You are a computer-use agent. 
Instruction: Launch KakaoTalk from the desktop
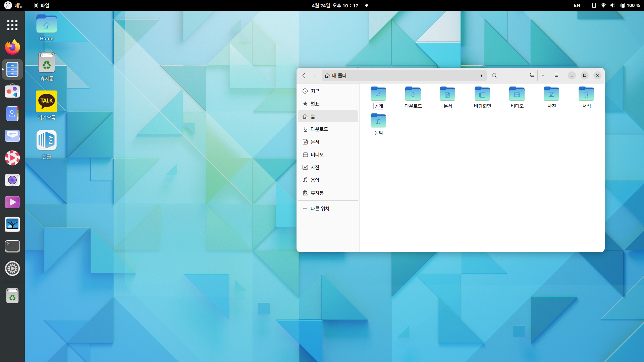pyautogui.click(x=47, y=101)
